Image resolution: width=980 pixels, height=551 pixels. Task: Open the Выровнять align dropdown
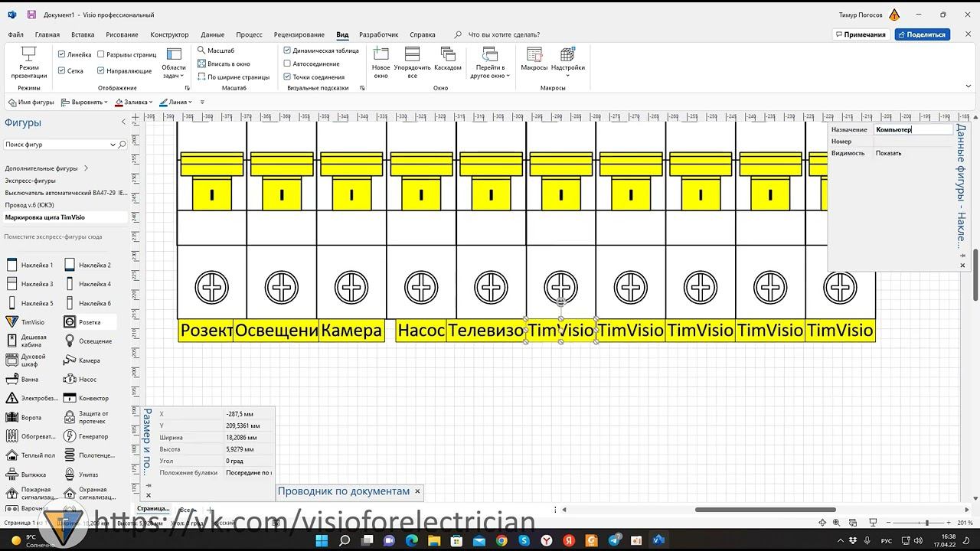point(84,102)
